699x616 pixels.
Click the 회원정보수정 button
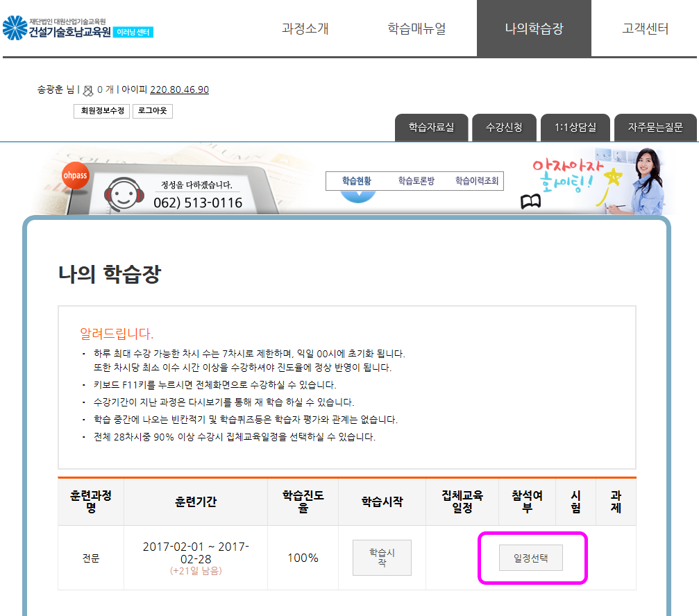[101, 111]
